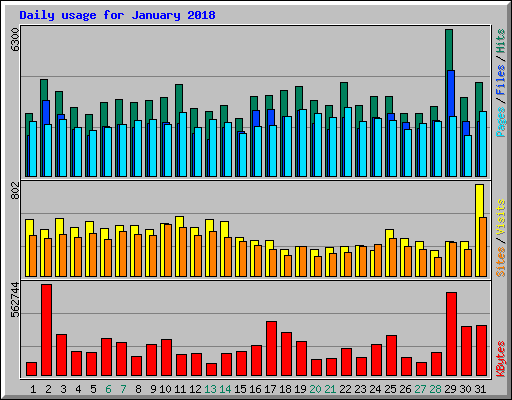Click day label 5 on the x-axis
Image resolution: width=512 pixels, height=400 pixels.
point(93,389)
